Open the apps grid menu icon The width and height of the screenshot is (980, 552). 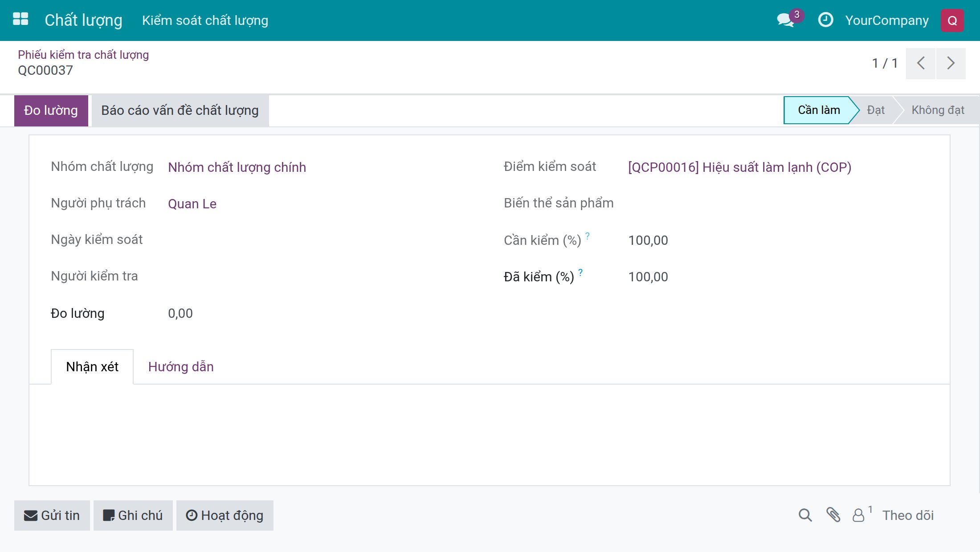pos(20,20)
